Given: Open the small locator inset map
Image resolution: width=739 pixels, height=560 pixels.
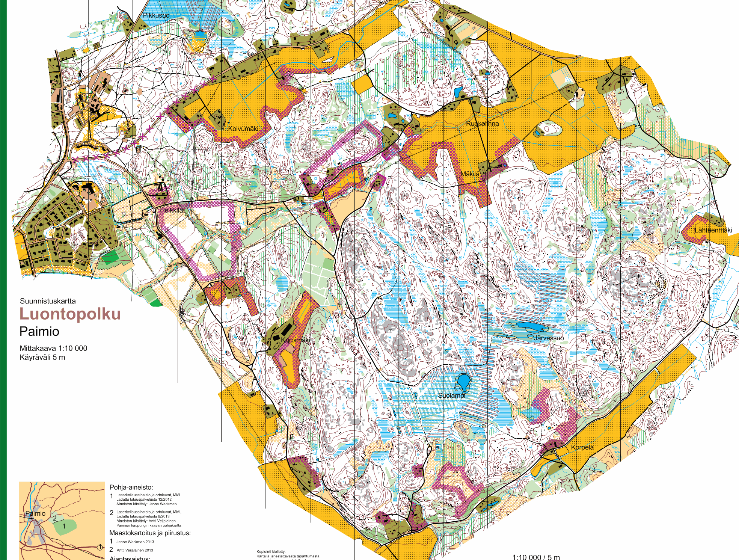Looking at the screenshot, I should point(62,521).
